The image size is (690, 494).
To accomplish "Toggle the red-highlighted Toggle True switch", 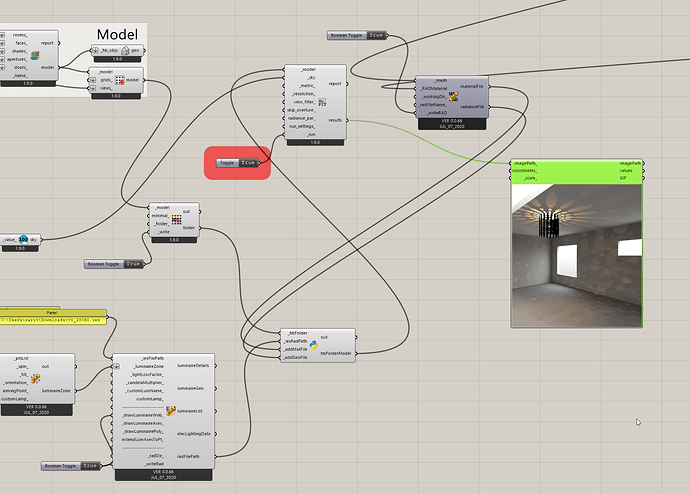I will point(250,162).
